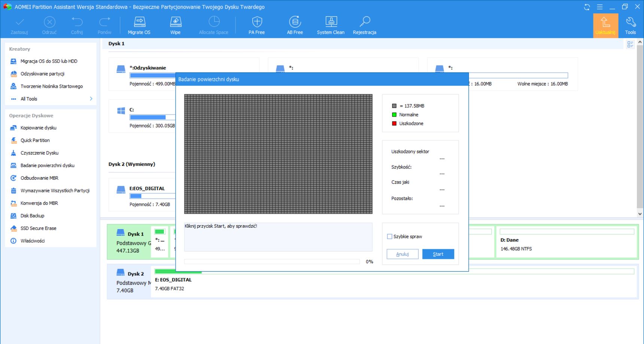
Task: Click the Operacje Dyskowe section header
Action: click(31, 116)
